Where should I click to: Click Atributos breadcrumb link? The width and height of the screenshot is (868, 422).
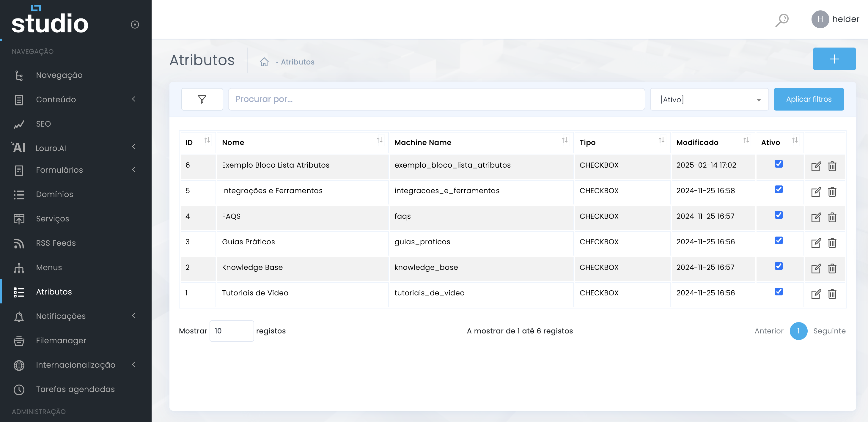tap(298, 62)
